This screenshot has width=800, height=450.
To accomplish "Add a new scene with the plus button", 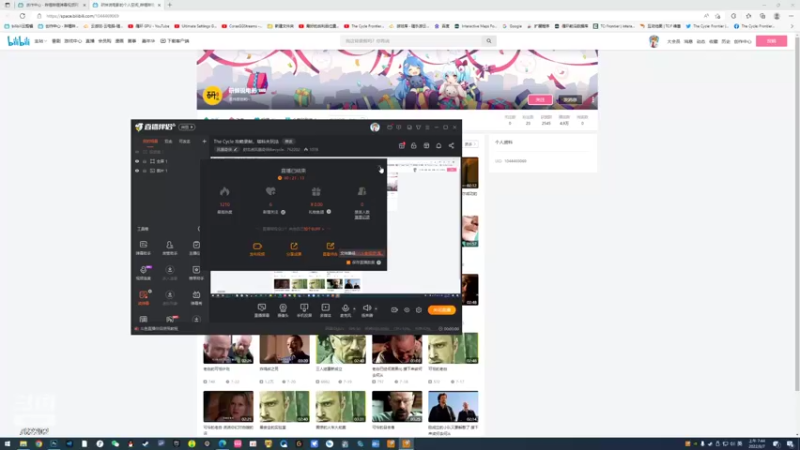I will (204, 141).
